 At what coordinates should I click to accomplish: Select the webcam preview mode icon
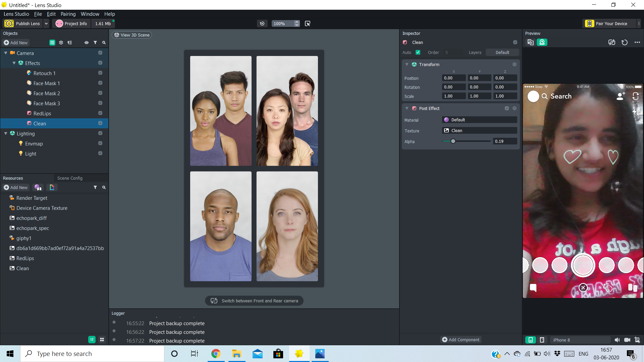[542, 42]
